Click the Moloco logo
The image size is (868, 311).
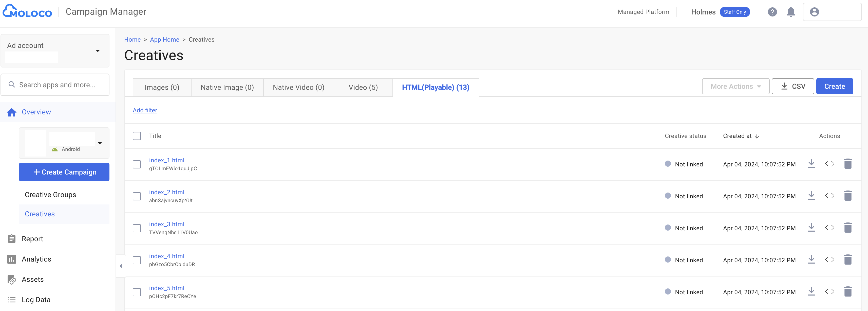(27, 11)
